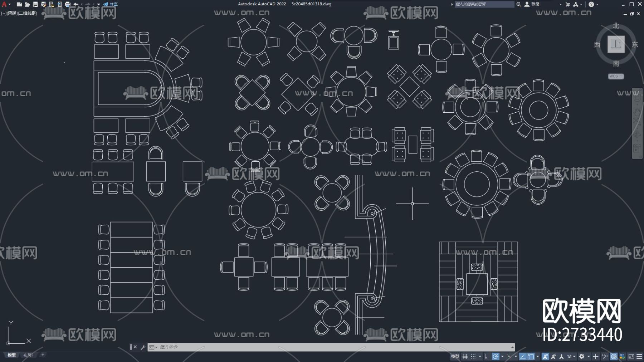
Task: Click the Save As icon
Action: pyautogui.click(x=43, y=4)
